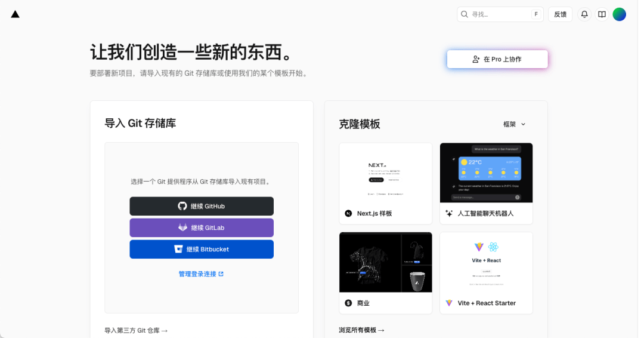644x338 pixels.
Task: Open the notifications bell
Action: click(584, 14)
